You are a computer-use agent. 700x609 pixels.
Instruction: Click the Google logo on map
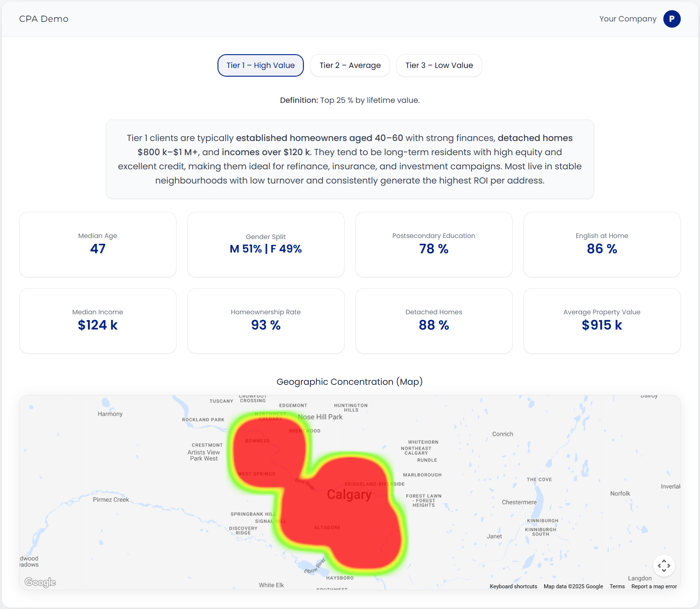coord(40,582)
